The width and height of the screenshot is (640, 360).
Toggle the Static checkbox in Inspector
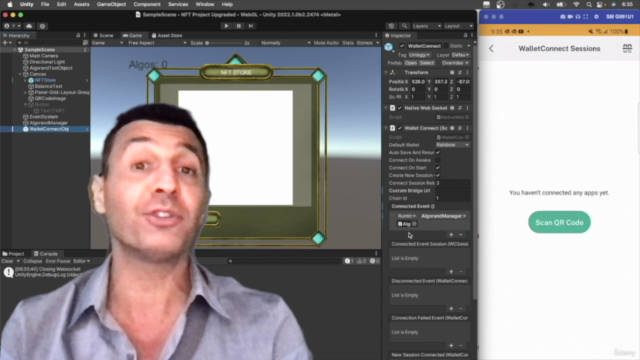tap(446, 46)
